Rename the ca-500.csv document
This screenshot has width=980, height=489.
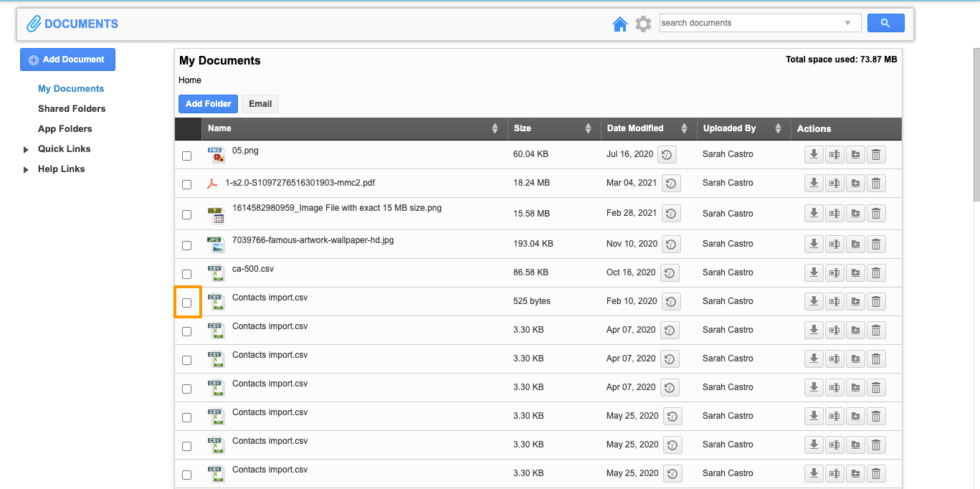[x=834, y=273]
